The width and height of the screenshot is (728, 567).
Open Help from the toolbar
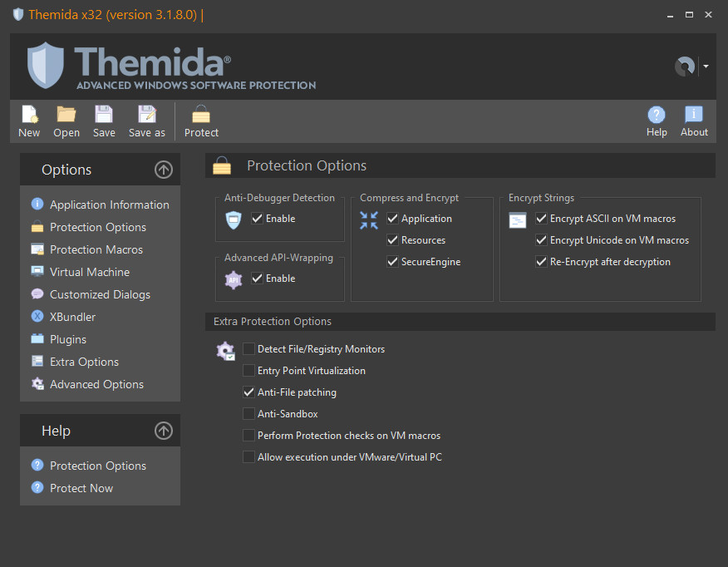point(657,115)
